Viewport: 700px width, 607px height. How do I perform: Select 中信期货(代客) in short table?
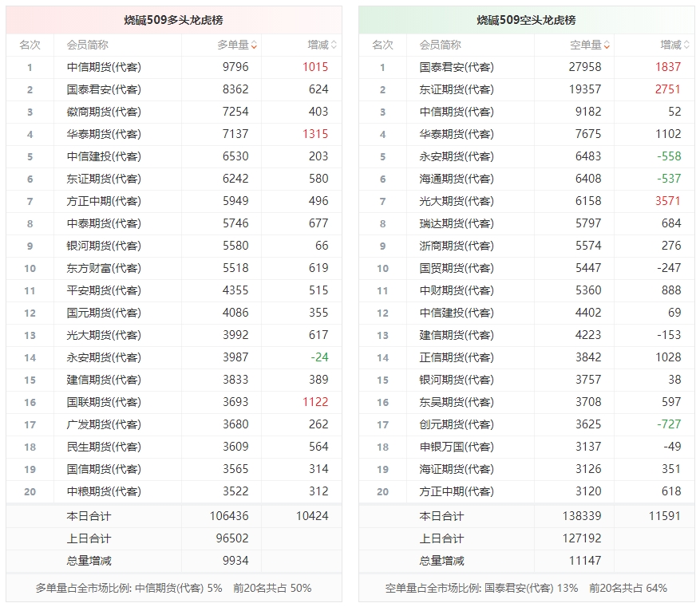point(527,112)
